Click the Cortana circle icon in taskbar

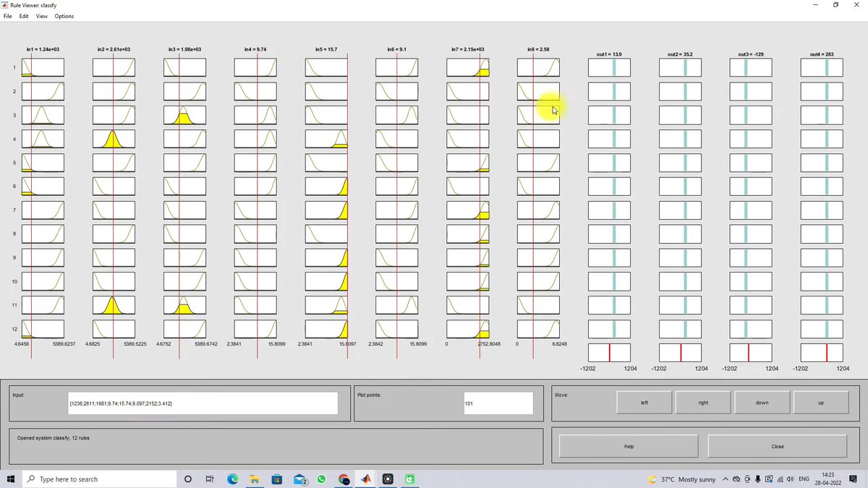click(188, 479)
